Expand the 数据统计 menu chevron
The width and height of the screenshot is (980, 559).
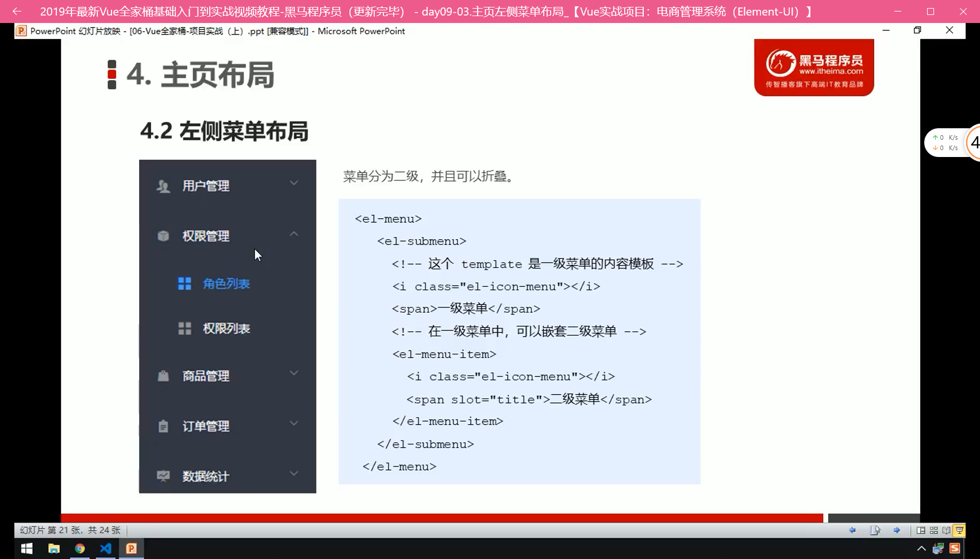pyautogui.click(x=294, y=473)
